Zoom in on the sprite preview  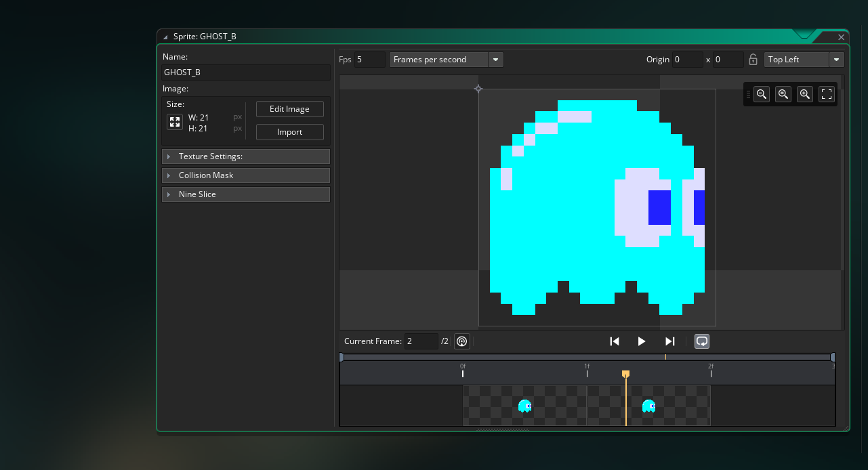coord(805,95)
